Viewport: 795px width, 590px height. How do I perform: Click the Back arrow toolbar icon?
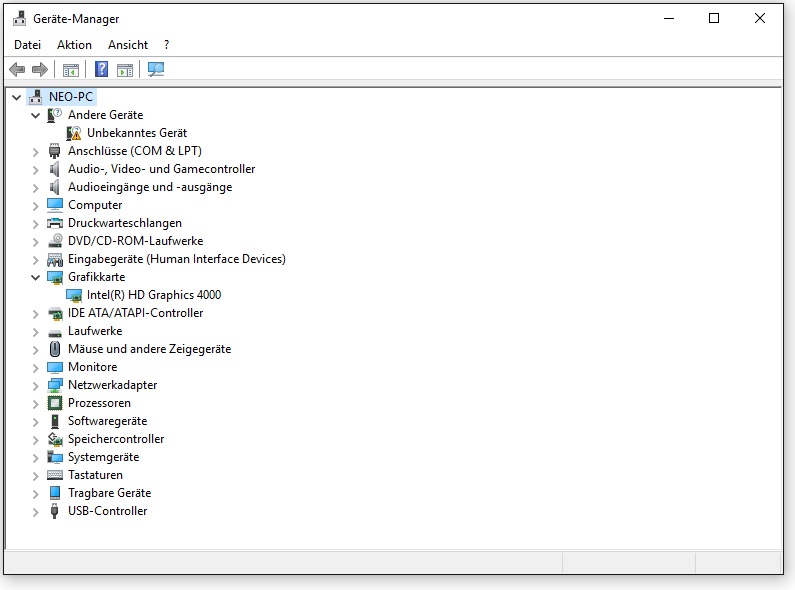point(17,69)
